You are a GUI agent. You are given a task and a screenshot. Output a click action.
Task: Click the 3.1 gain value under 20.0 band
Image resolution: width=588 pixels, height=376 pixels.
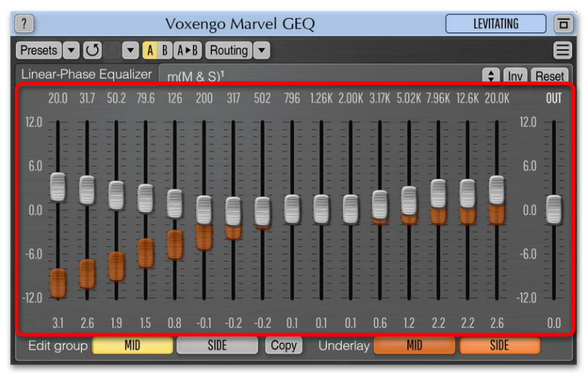point(58,323)
